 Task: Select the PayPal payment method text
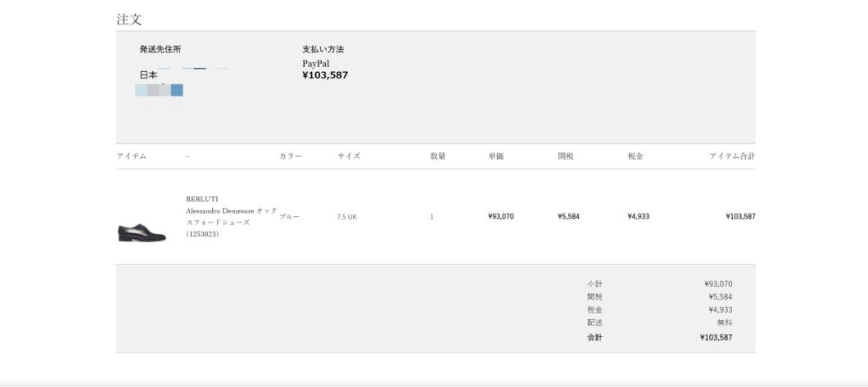tap(315, 64)
